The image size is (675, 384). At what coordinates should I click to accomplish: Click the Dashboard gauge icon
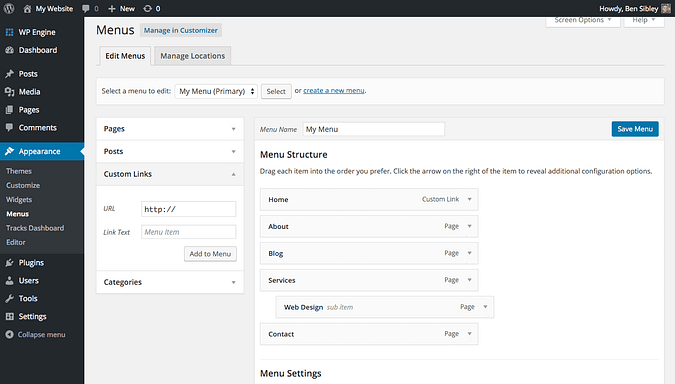9,50
